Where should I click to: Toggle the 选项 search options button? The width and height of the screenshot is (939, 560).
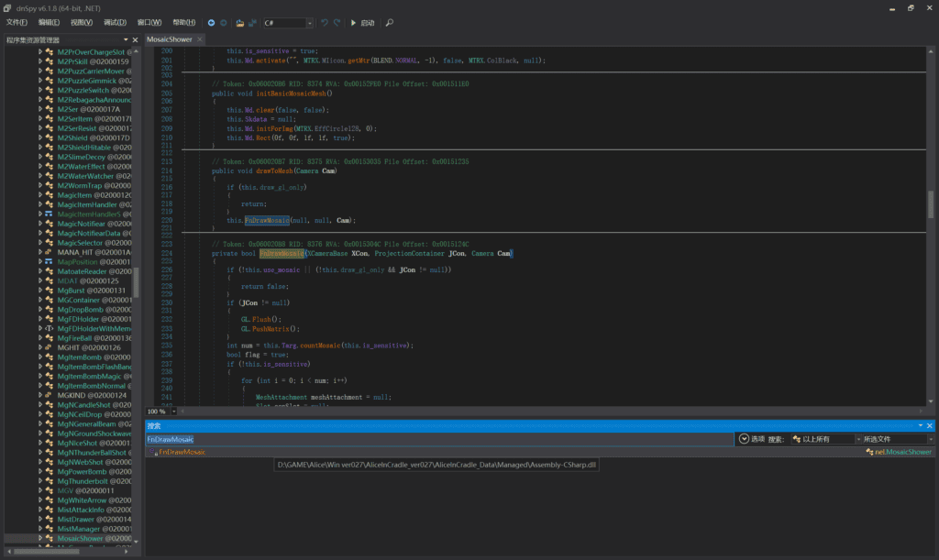click(x=752, y=439)
